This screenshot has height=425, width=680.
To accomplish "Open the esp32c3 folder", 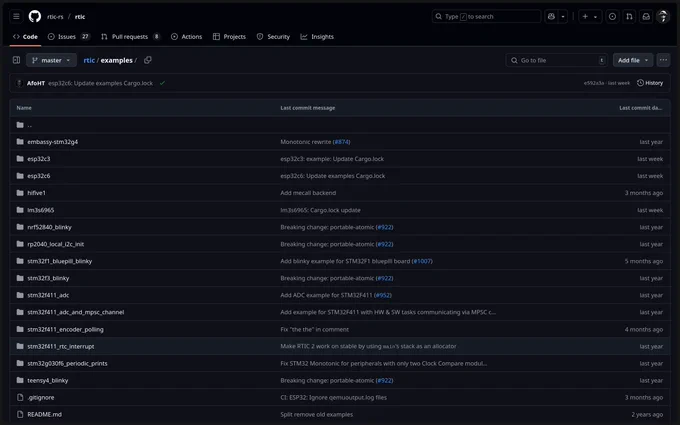I will tap(39, 159).
